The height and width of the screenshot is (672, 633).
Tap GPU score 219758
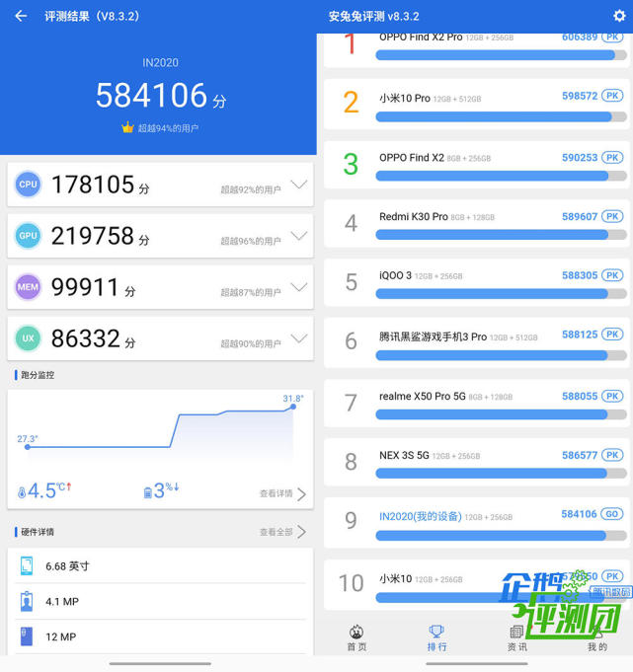[x=93, y=236]
